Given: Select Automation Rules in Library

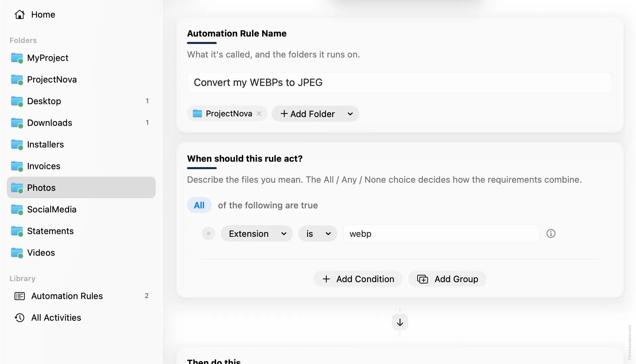Looking at the screenshot, I should coord(81,296).
